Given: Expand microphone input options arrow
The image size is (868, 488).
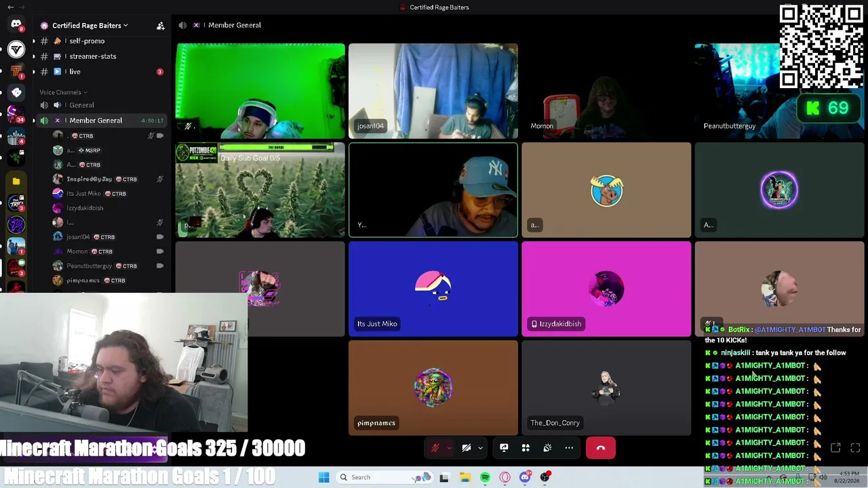Looking at the screenshot, I should (x=449, y=448).
